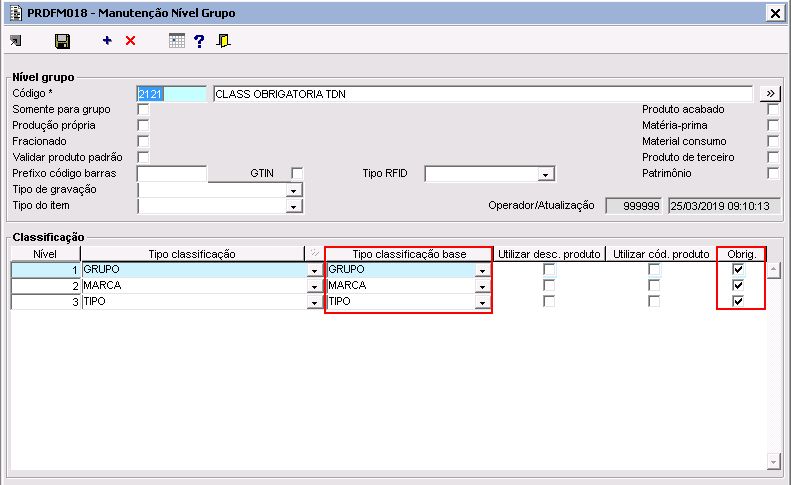This screenshot has width=791, height=485.
Task: Click the Nível column header
Action: tap(45, 254)
